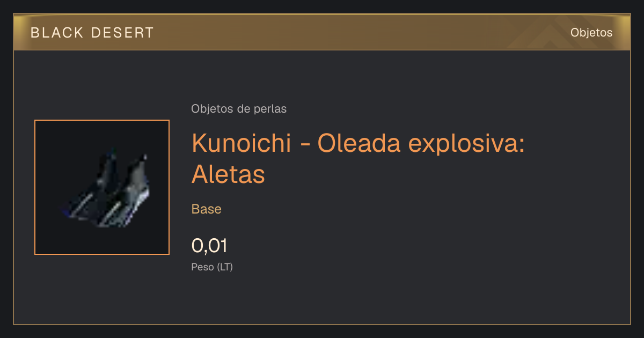Click the 0,01 weight value
644x338 pixels.
209,246
